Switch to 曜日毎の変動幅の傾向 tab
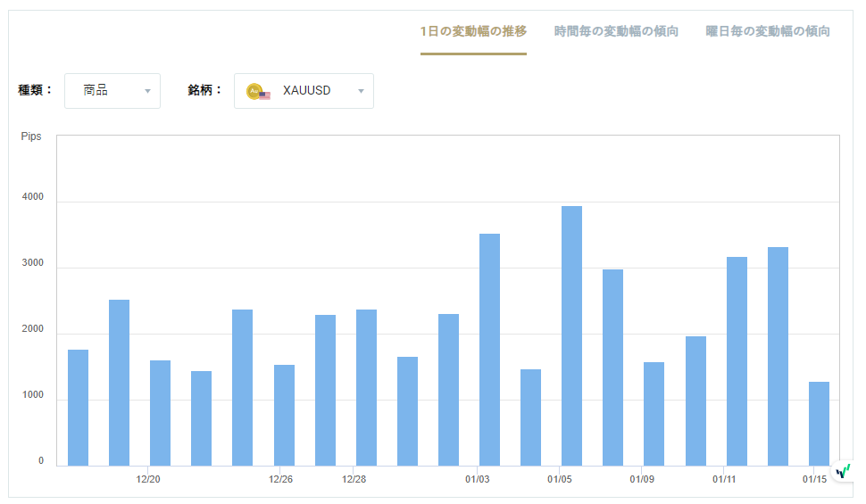The image size is (866, 504). click(x=768, y=31)
